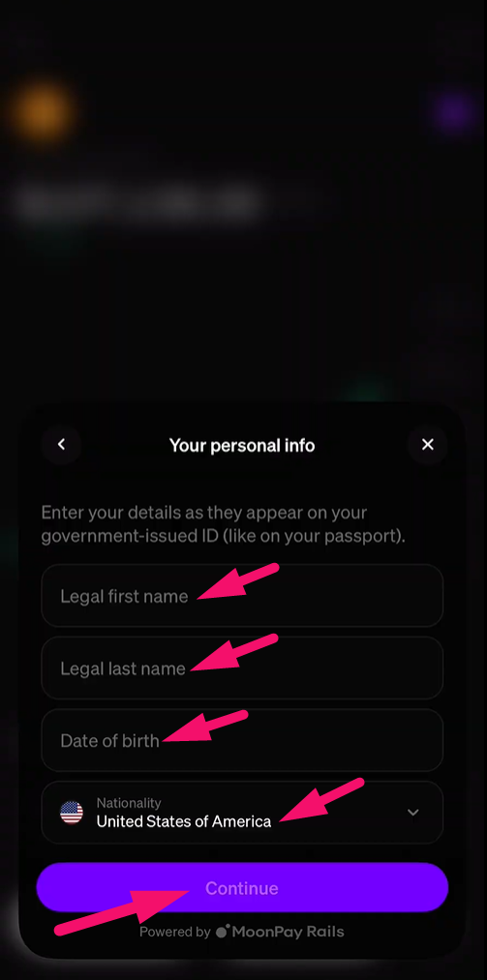Click the blurred orange orb in background
The height and width of the screenshot is (980, 487).
44,111
